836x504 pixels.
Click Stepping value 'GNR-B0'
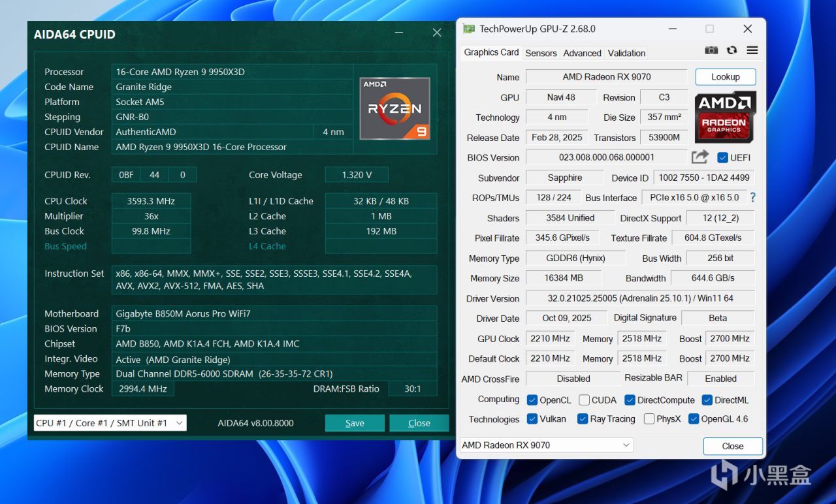pos(233,117)
